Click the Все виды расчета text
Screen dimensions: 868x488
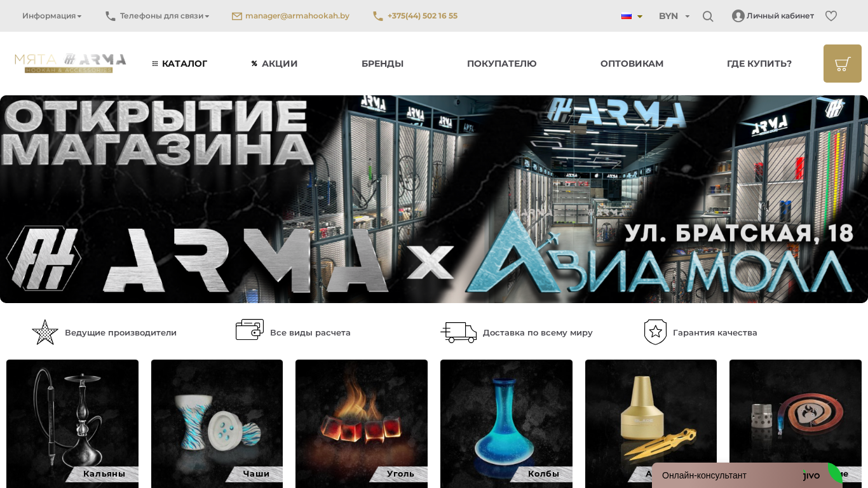tap(310, 332)
